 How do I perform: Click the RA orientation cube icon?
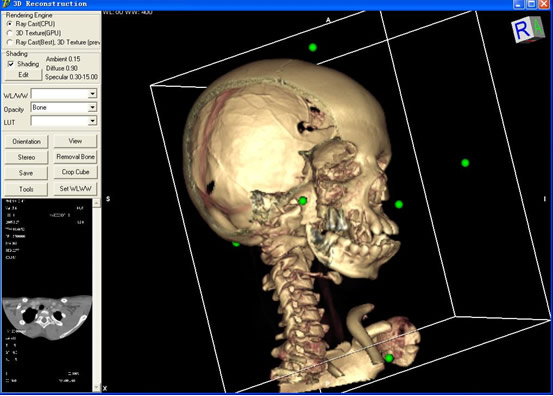click(x=528, y=30)
